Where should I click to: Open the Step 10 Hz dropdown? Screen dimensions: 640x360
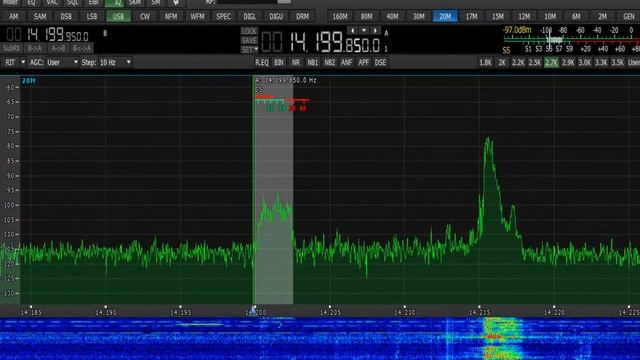pyautogui.click(x=115, y=62)
